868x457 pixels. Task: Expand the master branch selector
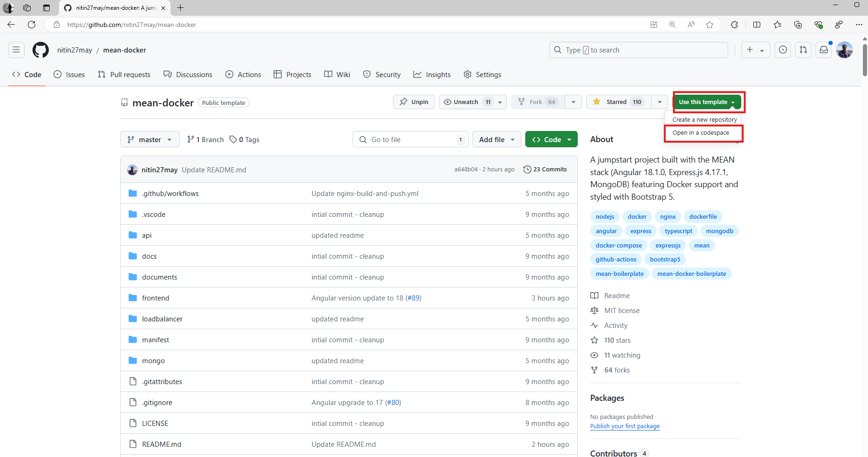click(x=150, y=139)
